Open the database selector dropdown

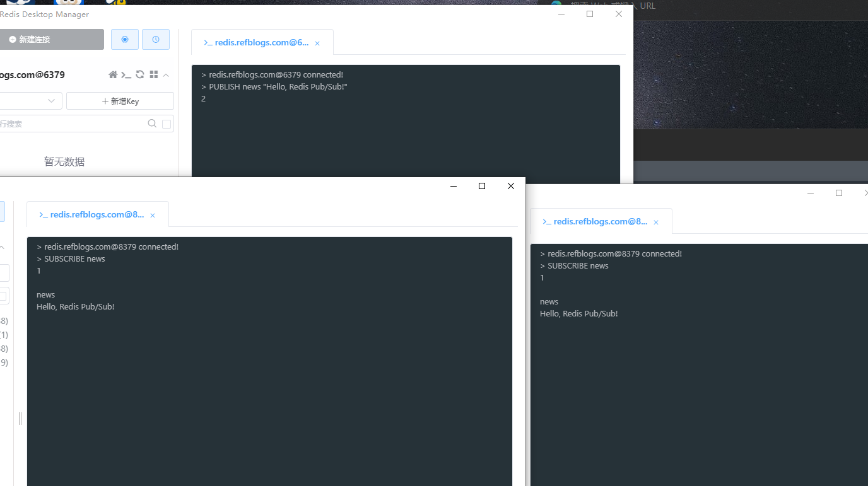point(30,101)
